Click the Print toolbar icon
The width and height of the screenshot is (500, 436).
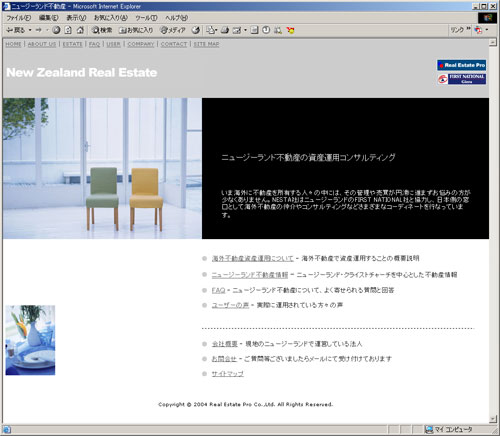tap(225, 30)
